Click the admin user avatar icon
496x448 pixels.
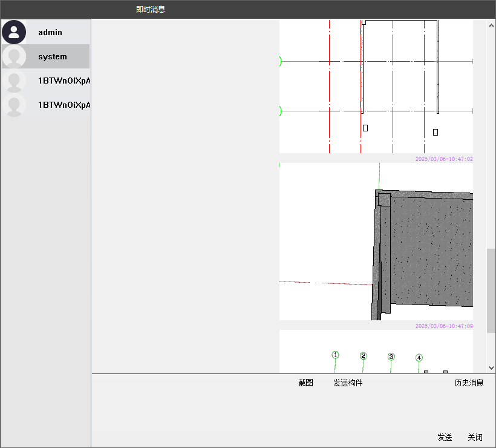click(x=14, y=32)
